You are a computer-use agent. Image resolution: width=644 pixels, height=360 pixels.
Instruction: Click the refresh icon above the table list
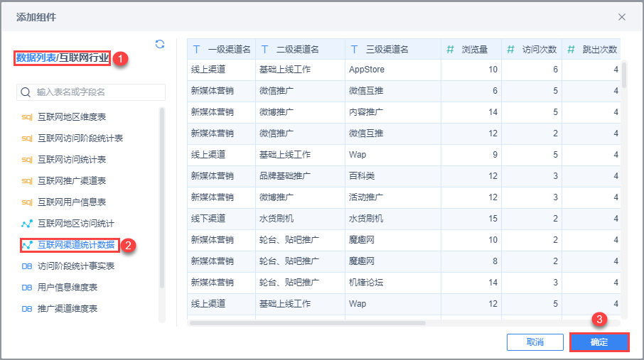coord(160,44)
